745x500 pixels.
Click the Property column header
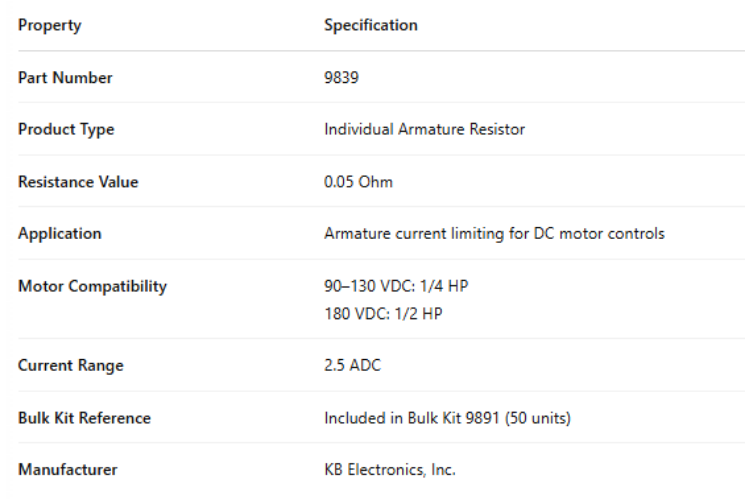coord(50,25)
